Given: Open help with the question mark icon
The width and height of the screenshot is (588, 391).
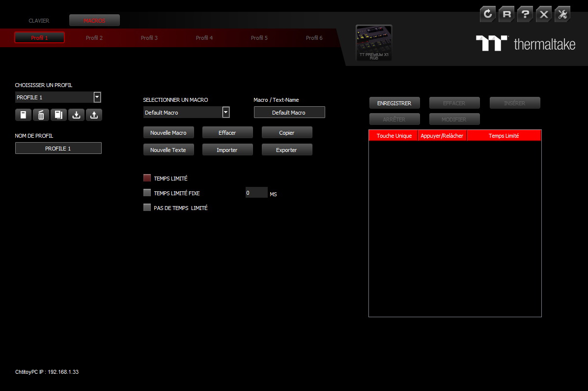Looking at the screenshot, I should click(525, 14).
